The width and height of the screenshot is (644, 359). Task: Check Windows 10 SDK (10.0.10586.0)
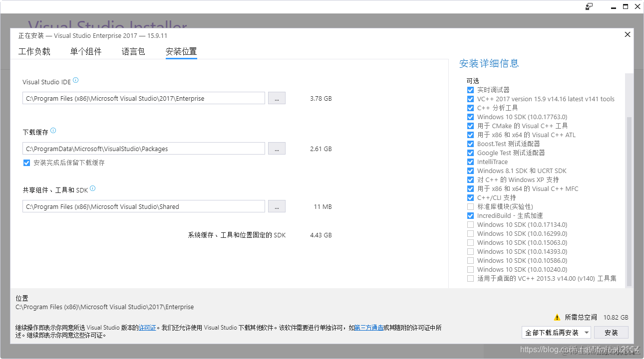470,260
